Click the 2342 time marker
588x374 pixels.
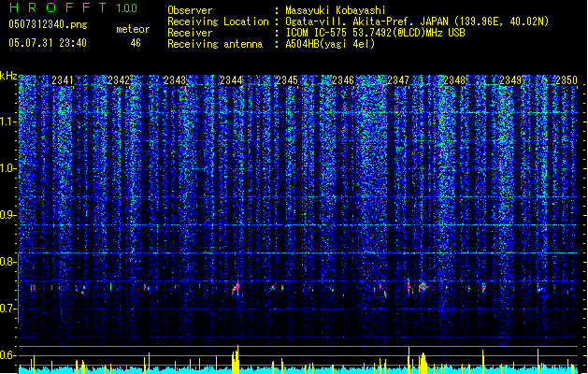coord(118,79)
